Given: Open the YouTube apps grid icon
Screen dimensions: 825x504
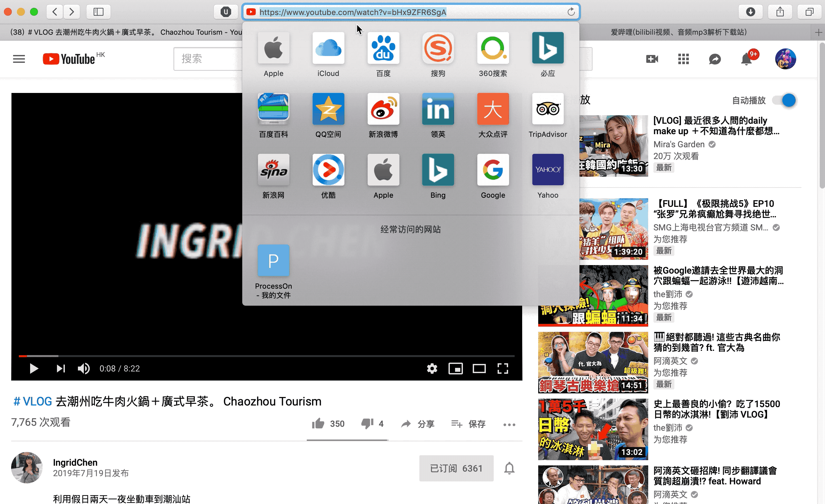Looking at the screenshot, I should pos(683,59).
